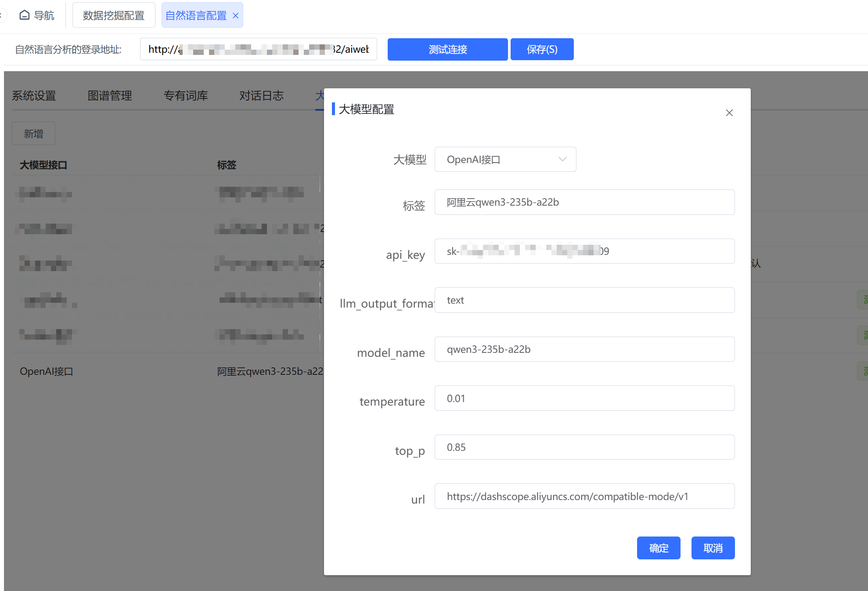Screen dimensions: 868x591
Task: Open the 图谱管理 tab
Action: click(x=110, y=95)
